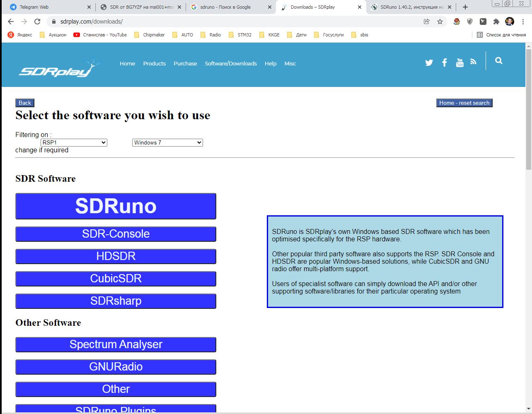
Task: Open the RSS feed icon
Action: [x=473, y=62]
